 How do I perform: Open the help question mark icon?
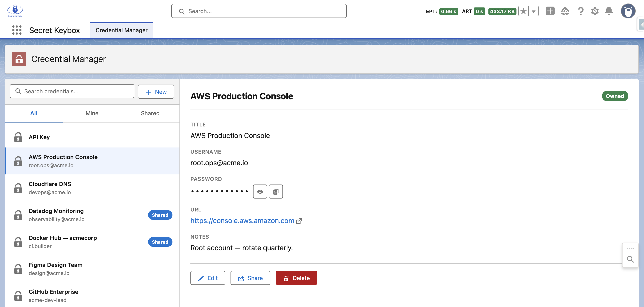pos(580,11)
